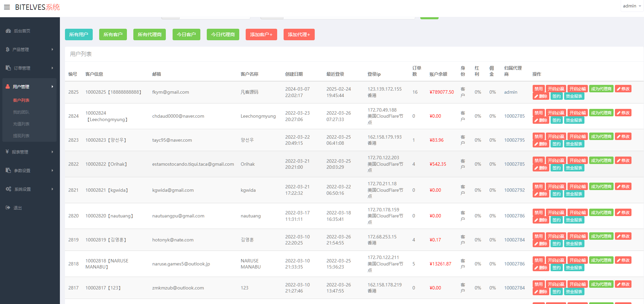Click the hamburger menu icon beside BITELVES
The height and width of the screenshot is (304, 644).
point(7,7)
